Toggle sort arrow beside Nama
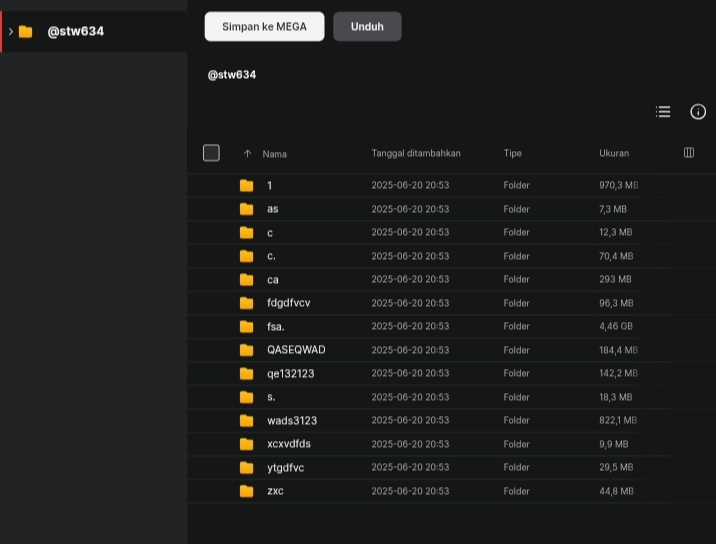 click(247, 154)
